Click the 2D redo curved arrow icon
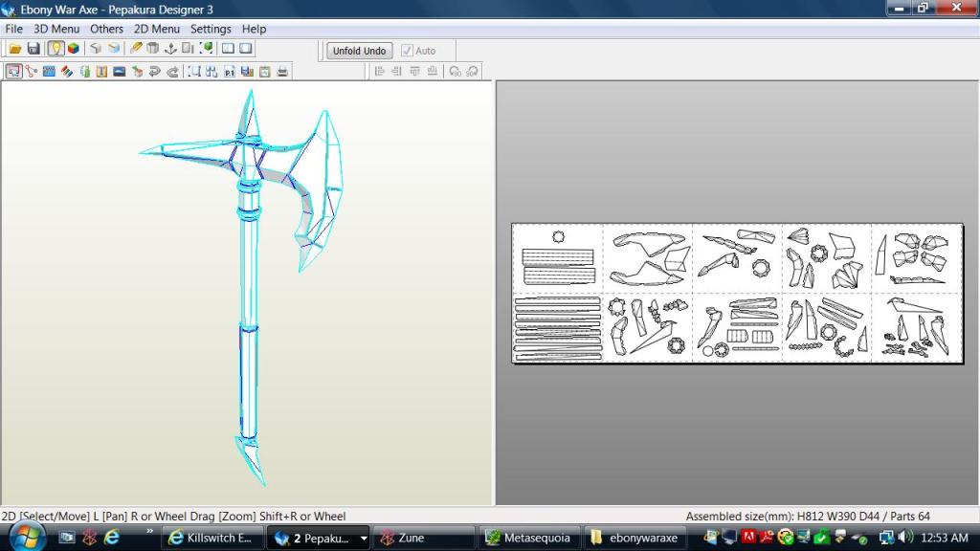Viewport: 980px width, 551px height. [172, 72]
